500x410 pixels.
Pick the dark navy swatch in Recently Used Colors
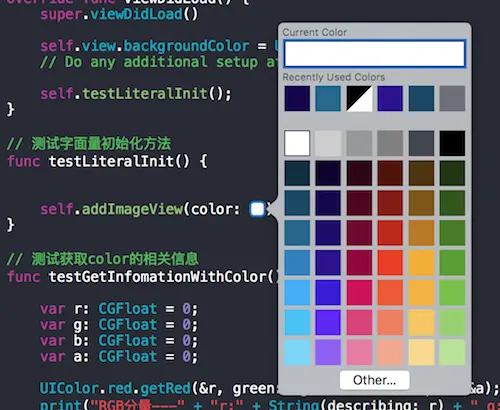point(297,98)
